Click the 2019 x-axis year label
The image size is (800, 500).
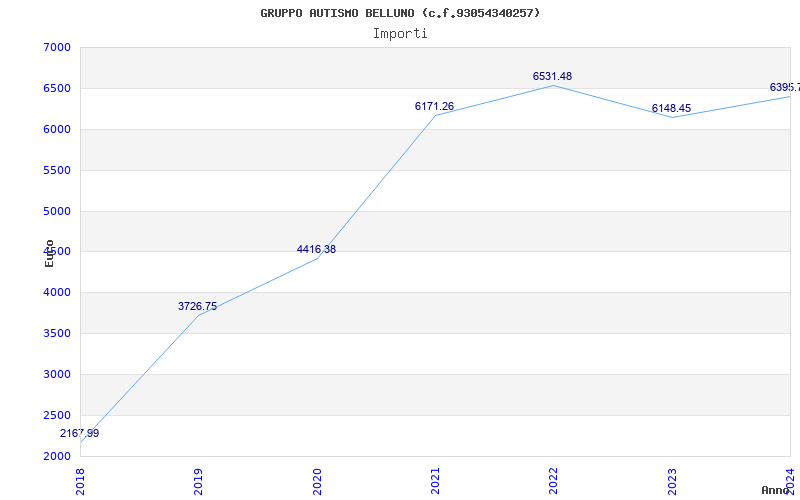click(198, 481)
